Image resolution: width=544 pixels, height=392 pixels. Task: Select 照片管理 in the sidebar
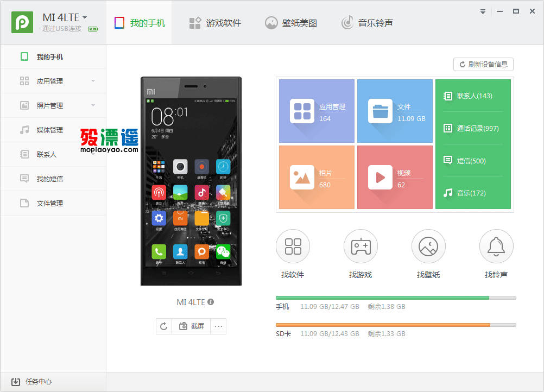[x=53, y=105]
